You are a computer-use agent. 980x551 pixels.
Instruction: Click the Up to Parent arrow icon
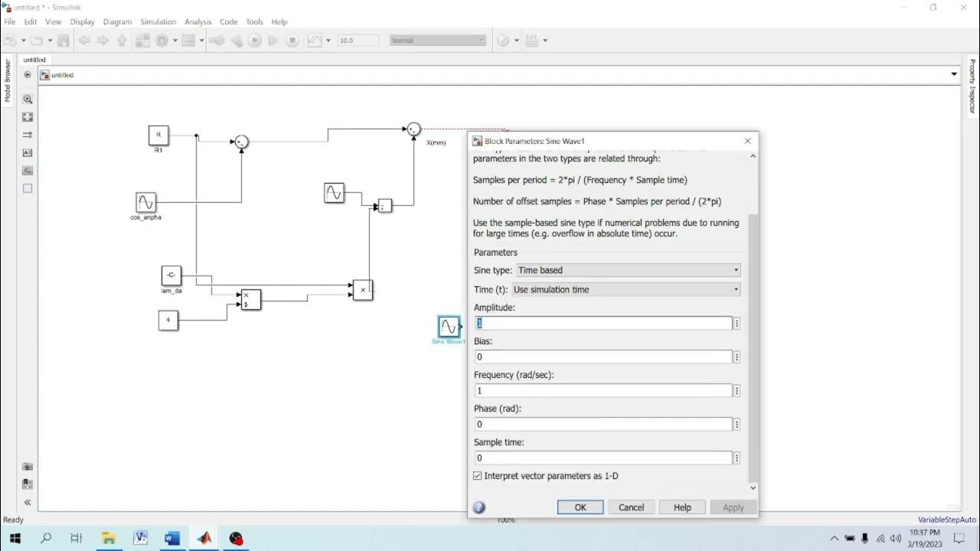pyautogui.click(x=122, y=41)
